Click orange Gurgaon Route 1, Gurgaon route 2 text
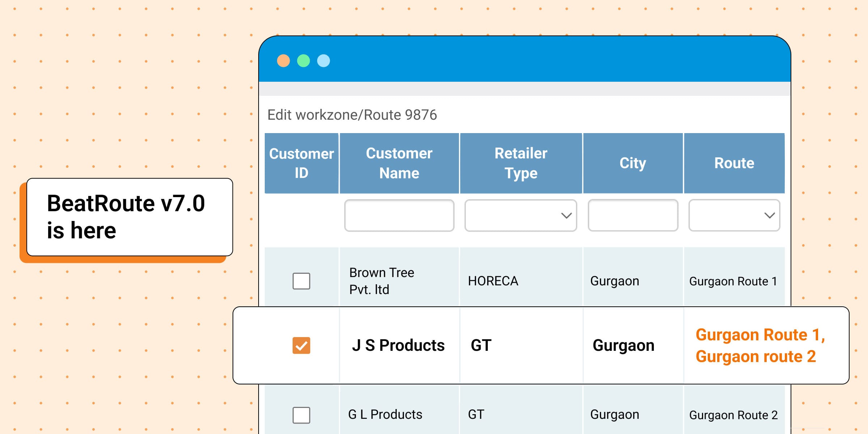868x434 pixels. (x=759, y=345)
